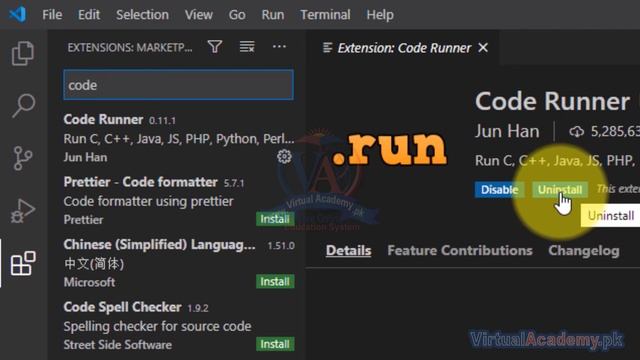The image size is (640, 360).
Task: Install the Chinese (Simplified) Language pack
Action: (275, 282)
